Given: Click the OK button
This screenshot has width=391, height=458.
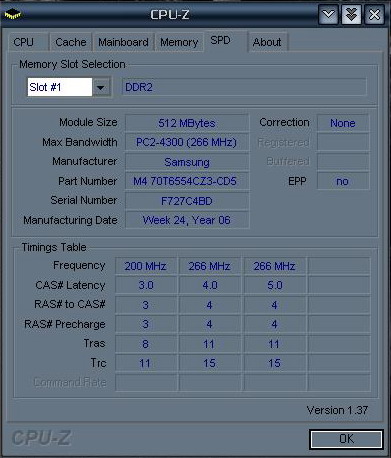Looking at the screenshot, I should (346, 439).
